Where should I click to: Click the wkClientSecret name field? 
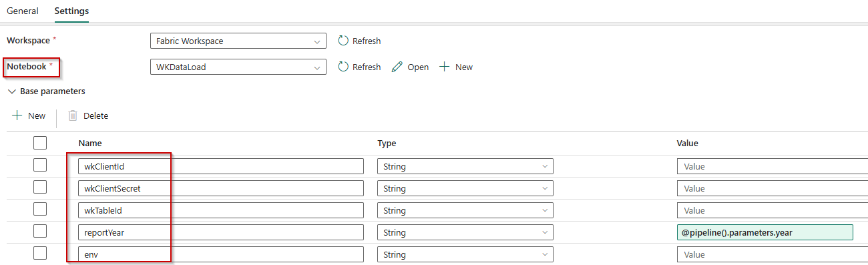[x=221, y=188]
